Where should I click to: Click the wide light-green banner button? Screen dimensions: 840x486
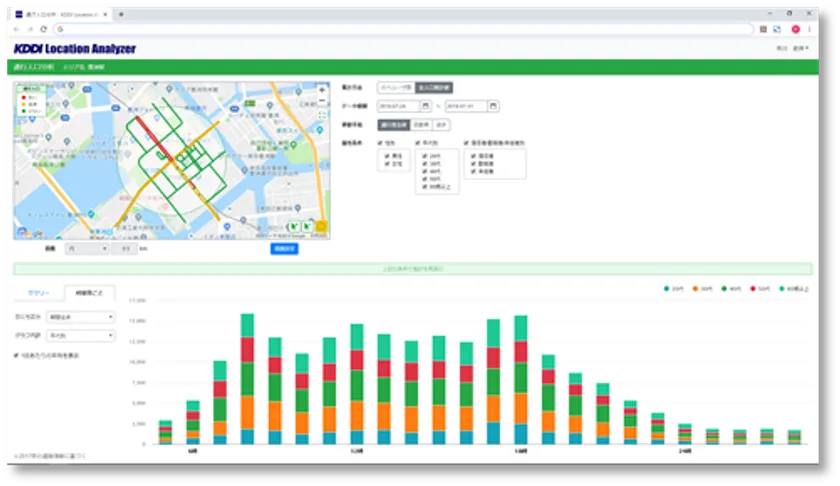click(412, 269)
